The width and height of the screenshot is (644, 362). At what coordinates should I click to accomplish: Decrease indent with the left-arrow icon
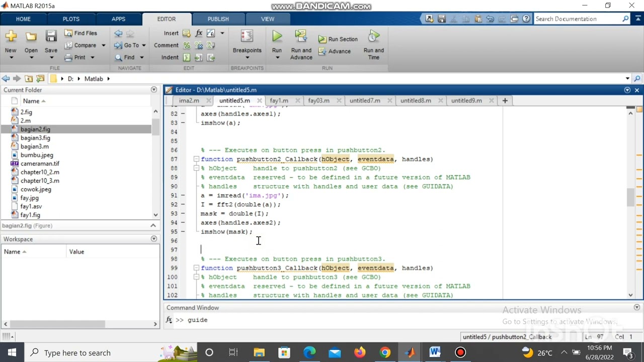[x=211, y=57]
